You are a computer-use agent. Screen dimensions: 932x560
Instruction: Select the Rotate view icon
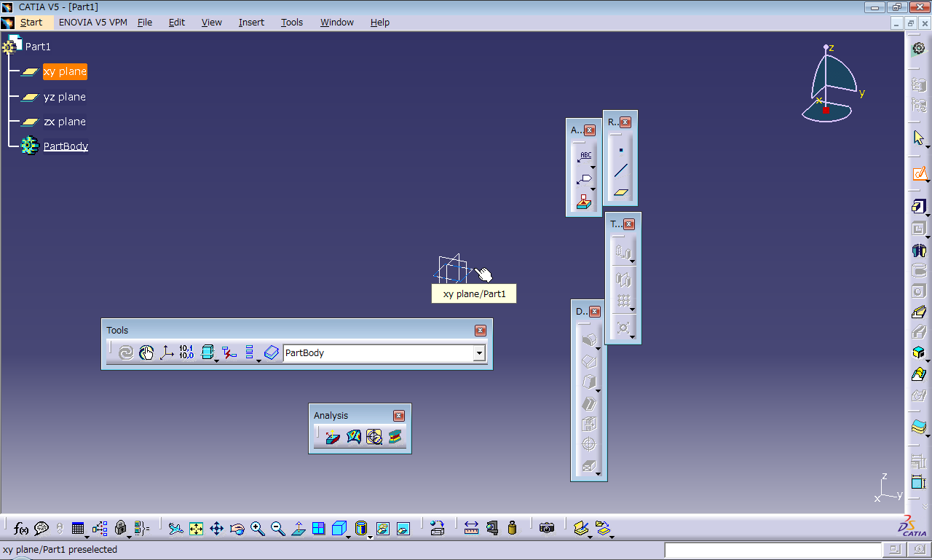click(237, 529)
